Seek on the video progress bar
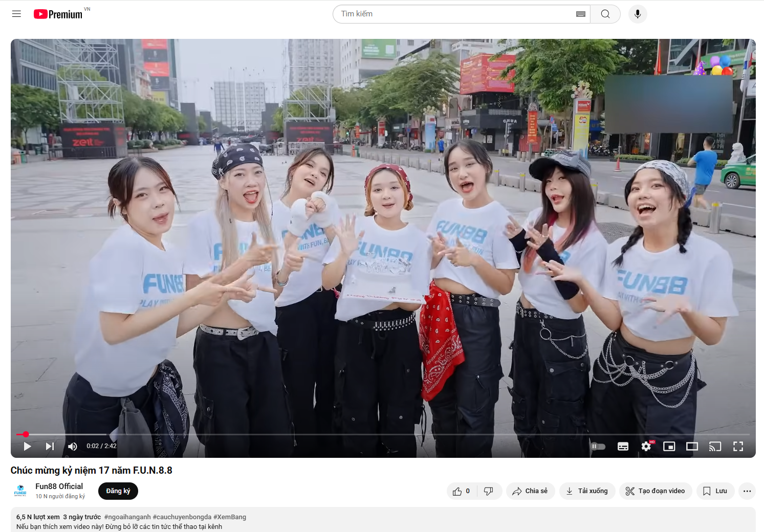 tap(383, 434)
